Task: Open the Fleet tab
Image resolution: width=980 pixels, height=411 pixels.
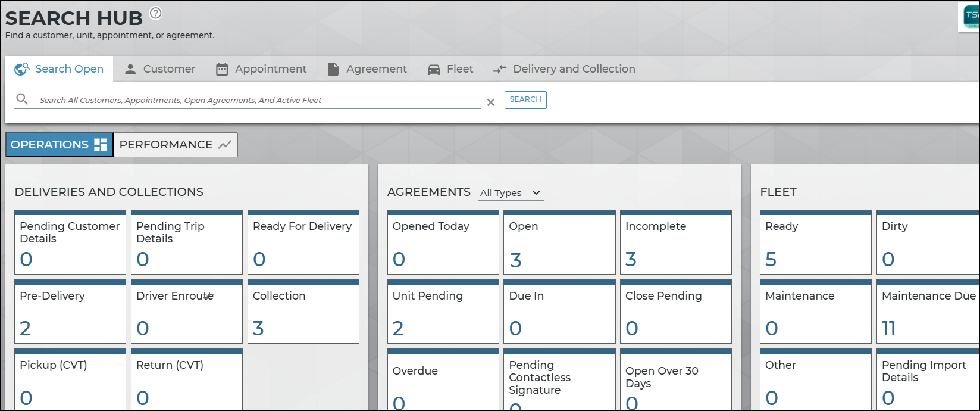Action: coord(450,69)
